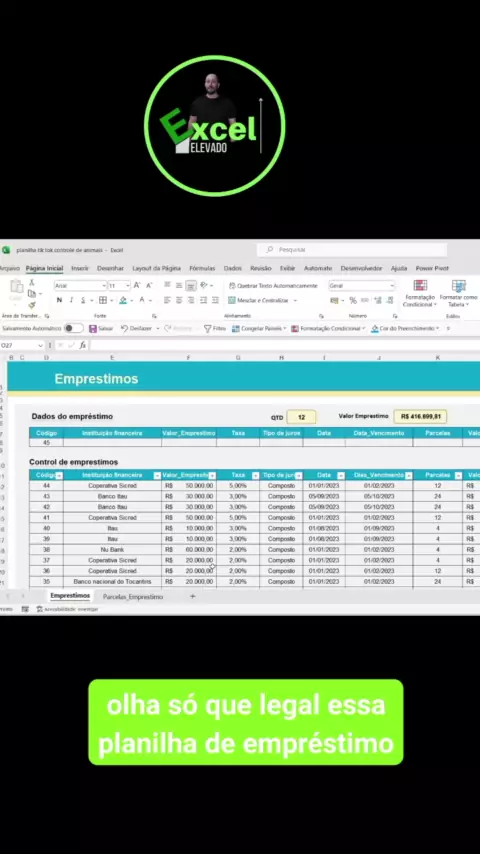Click the Italic formatting icon

click(71, 300)
